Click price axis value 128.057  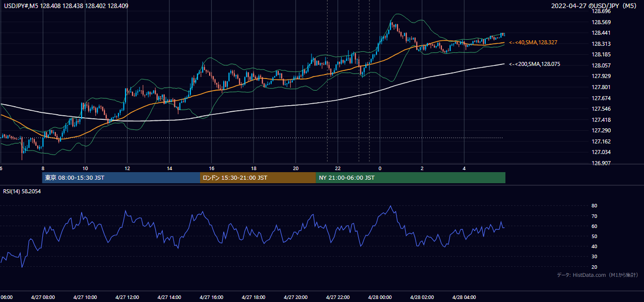point(601,65)
